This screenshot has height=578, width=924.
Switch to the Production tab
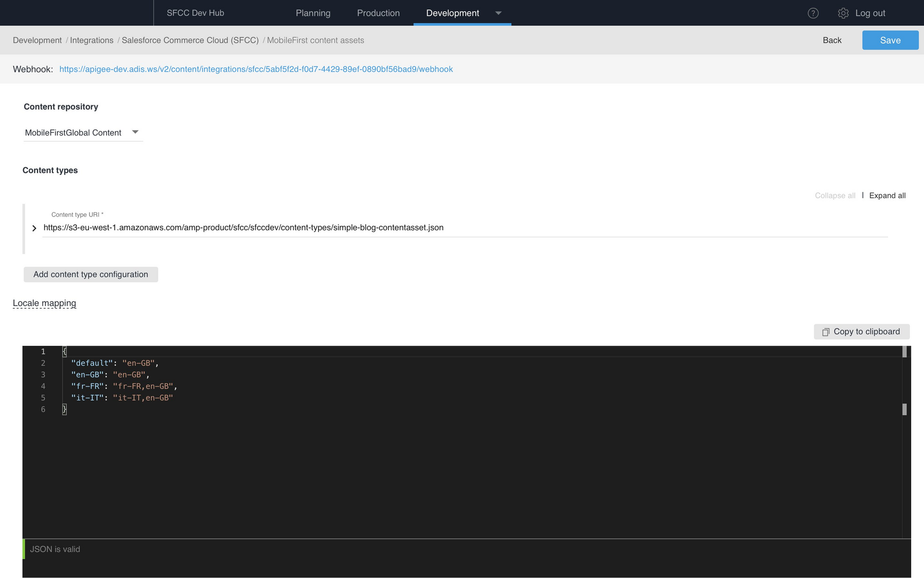pyautogui.click(x=378, y=13)
